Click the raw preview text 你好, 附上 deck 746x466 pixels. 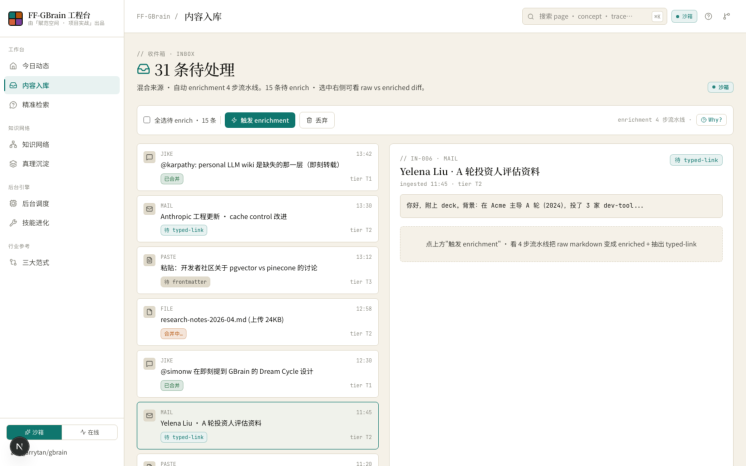pos(561,206)
